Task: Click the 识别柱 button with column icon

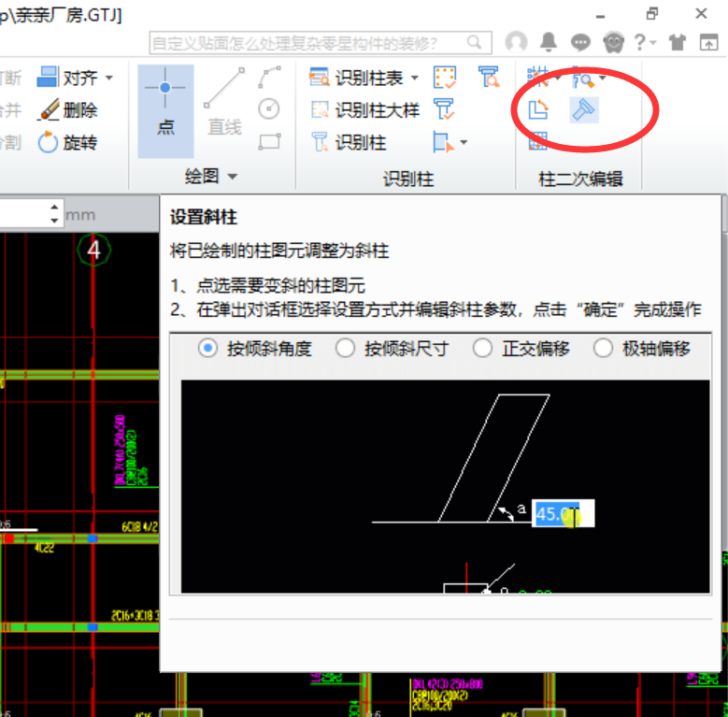Action: click(349, 142)
